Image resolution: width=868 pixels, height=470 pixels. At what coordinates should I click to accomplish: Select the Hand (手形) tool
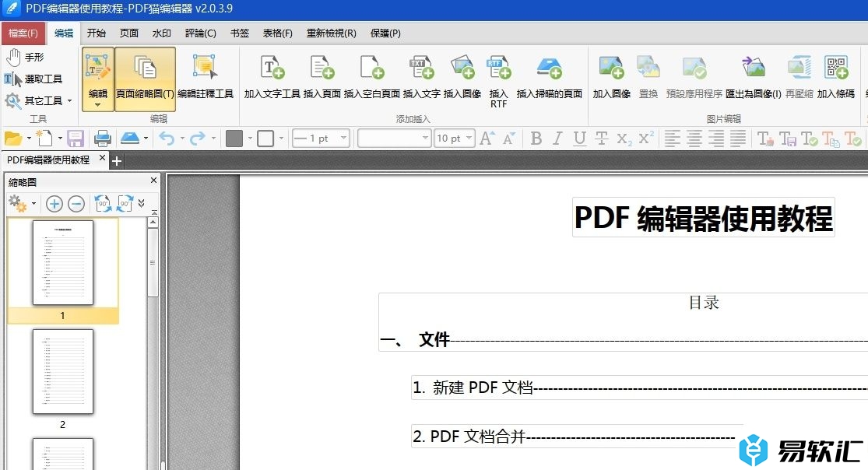(25, 57)
